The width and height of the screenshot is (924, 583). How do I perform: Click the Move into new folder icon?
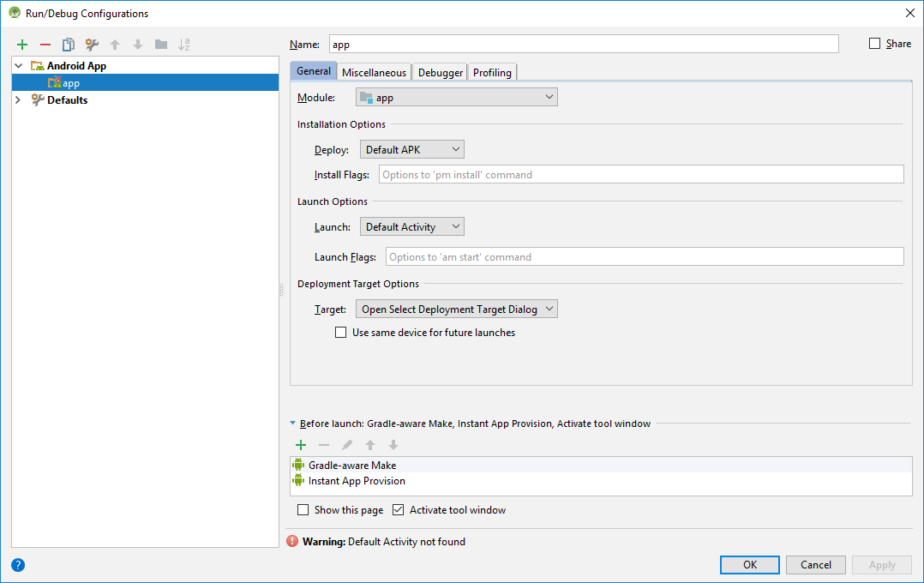click(161, 45)
